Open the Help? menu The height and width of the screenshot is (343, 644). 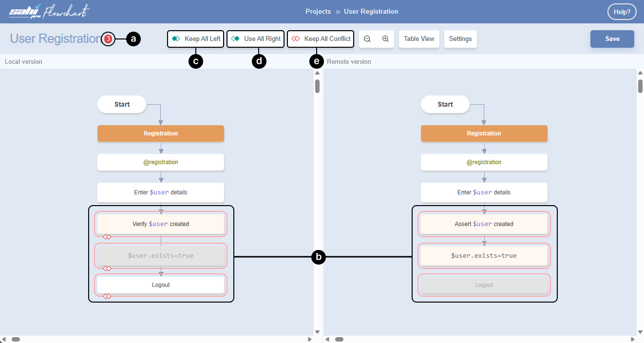[x=622, y=12]
